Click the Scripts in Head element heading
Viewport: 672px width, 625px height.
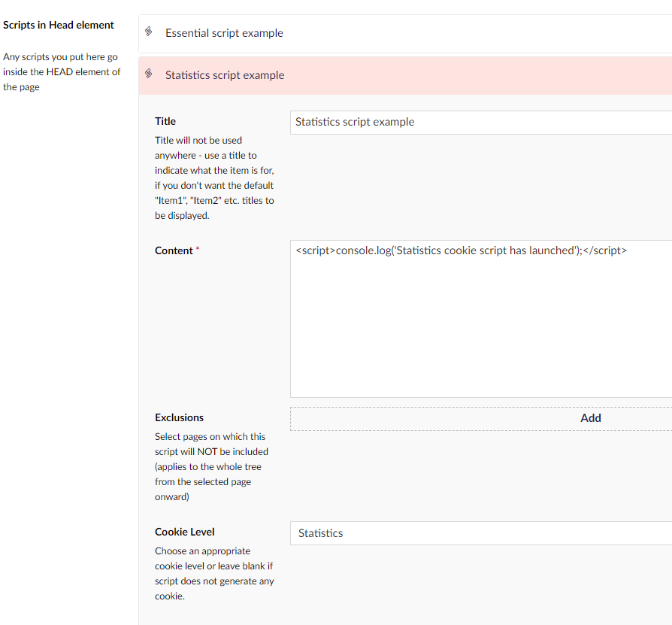(x=59, y=25)
